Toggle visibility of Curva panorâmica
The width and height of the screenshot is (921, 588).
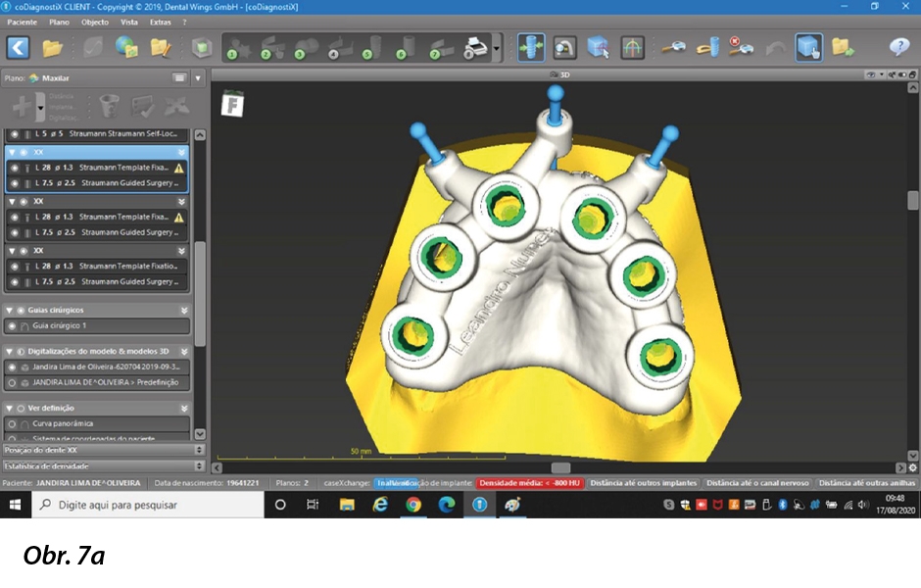click(x=13, y=423)
